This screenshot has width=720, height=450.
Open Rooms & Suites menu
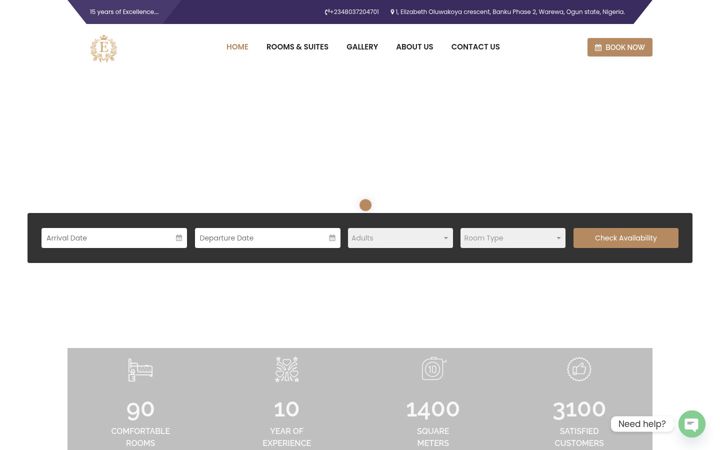click(x=297, y=47)
